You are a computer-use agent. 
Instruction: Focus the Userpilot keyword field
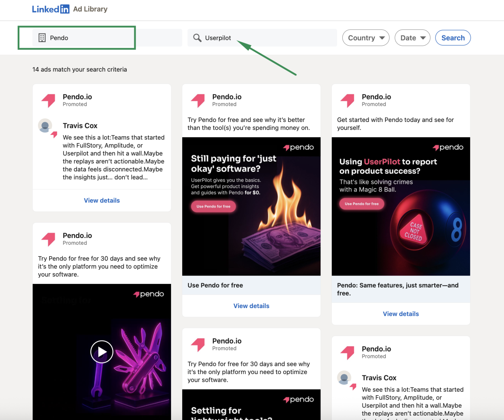coord(262,38)
